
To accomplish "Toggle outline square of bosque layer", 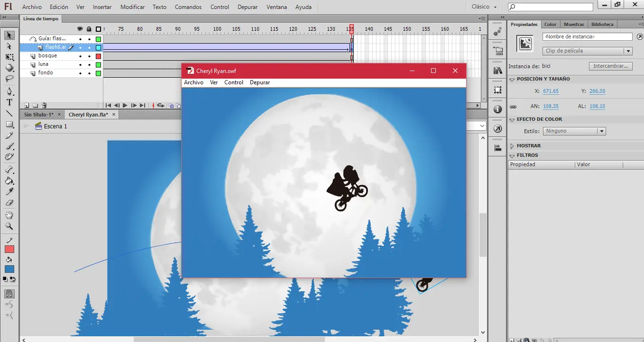I will coord(99,56).
